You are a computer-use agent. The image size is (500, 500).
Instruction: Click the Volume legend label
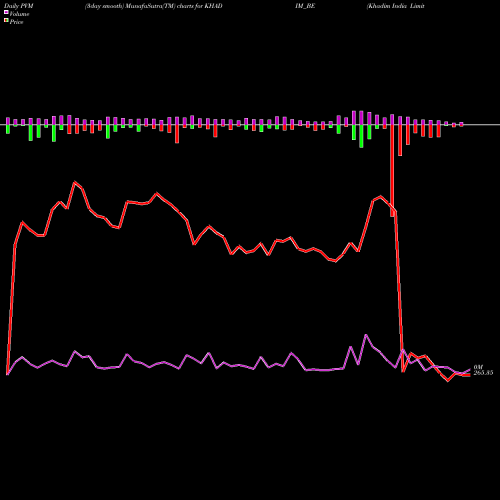click(19, 14)
